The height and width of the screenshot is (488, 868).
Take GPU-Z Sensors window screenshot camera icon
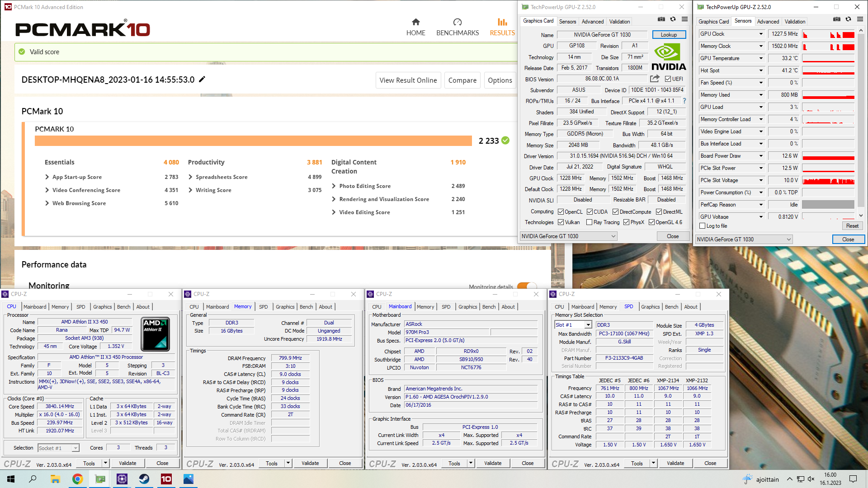(x=837, y=19)
